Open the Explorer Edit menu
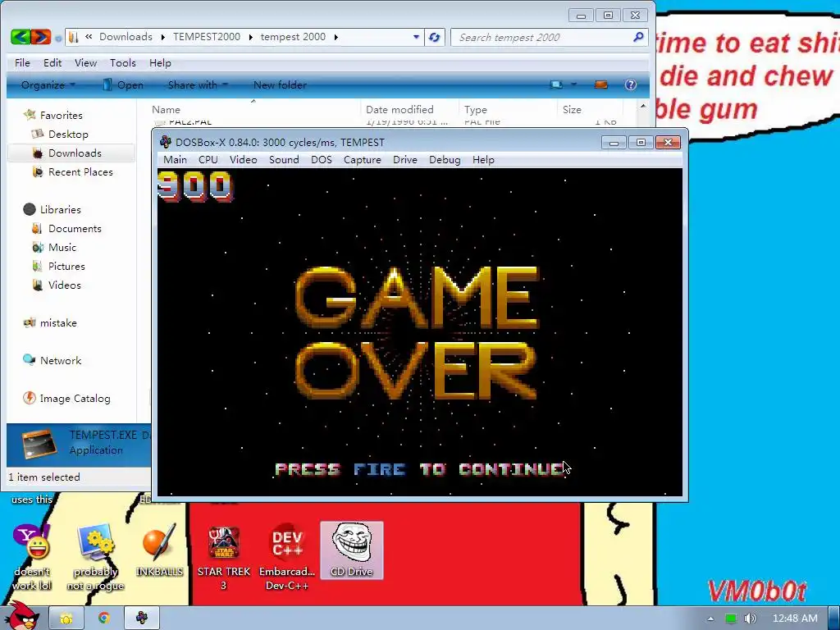The width and height of the screenshot is (840, 630). (52, 62)
